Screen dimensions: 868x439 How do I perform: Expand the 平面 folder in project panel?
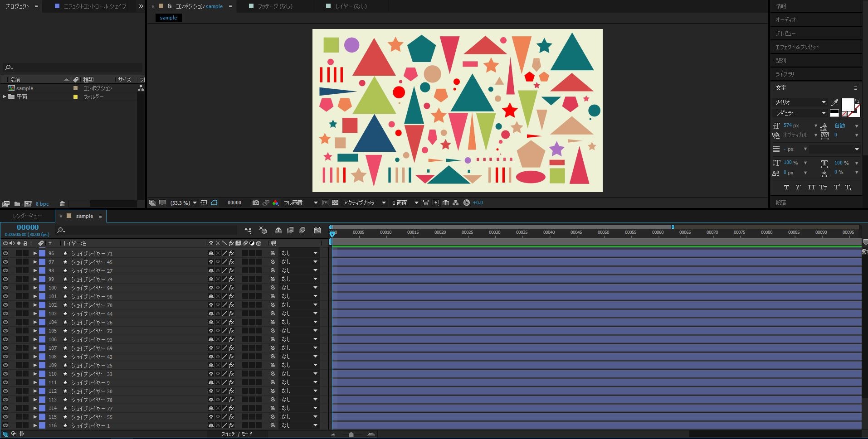(5, 96)
